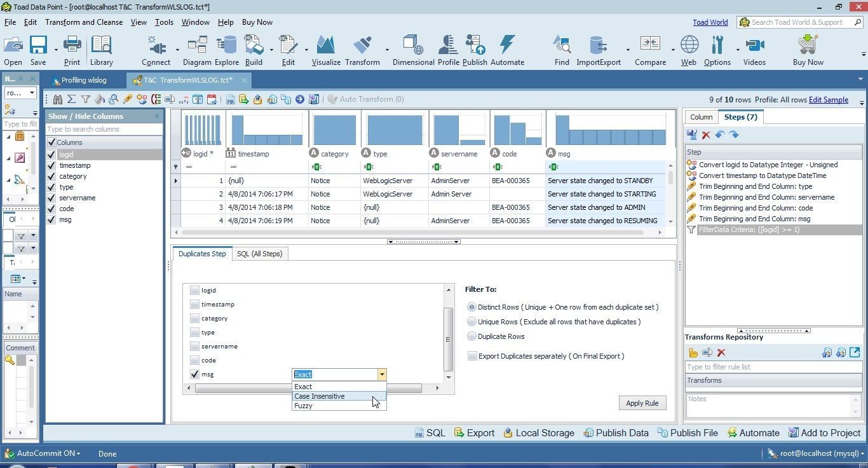This screenshot has width=868, height=468.
Task: Uncheck servername in Show / Hide Columns
Action: (x=51, y=198)
